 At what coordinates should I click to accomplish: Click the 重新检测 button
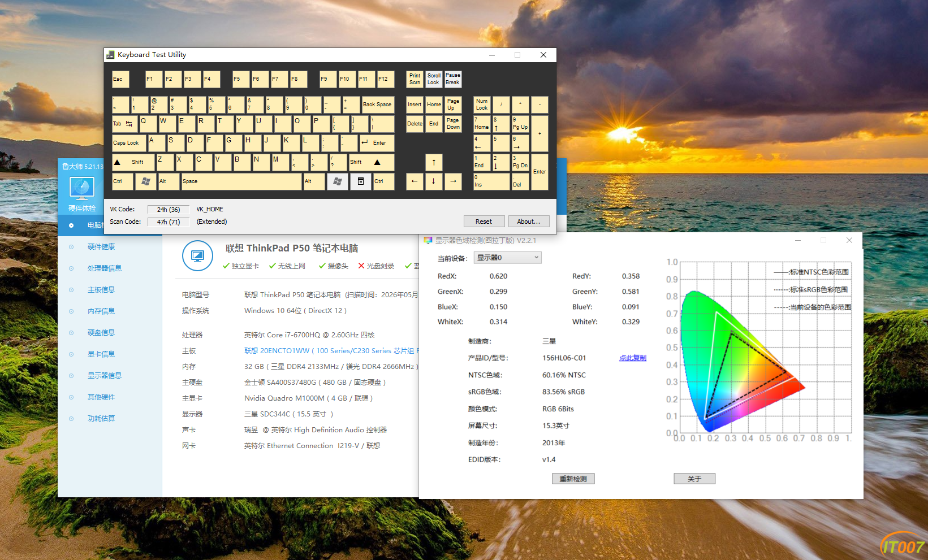click(573, 479)
